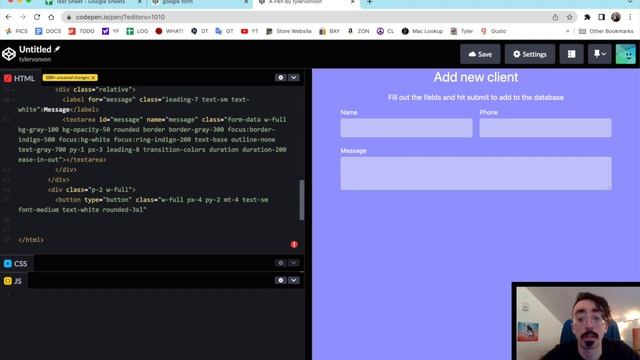Open HTML editor settings gear
The width and height of the screenshot is (640, 360).
[280, 78]
